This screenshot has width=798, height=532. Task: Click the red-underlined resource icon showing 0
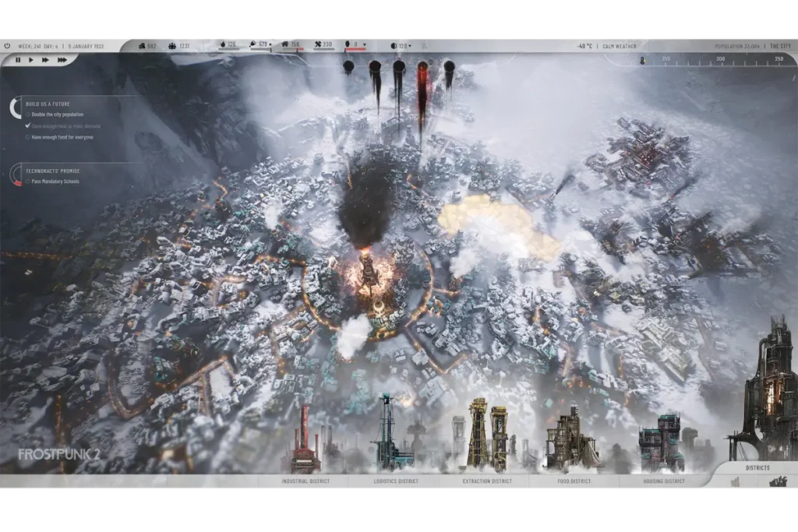click(x=348, y=44)
